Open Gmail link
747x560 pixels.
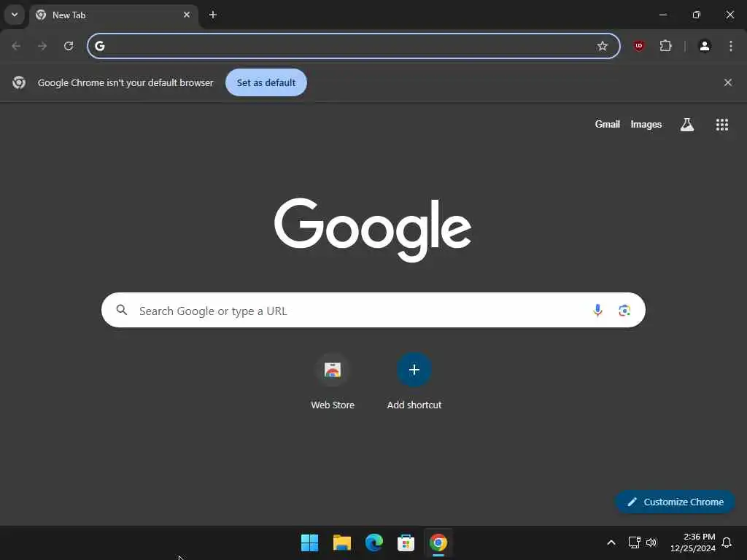(x=608, y=124)
